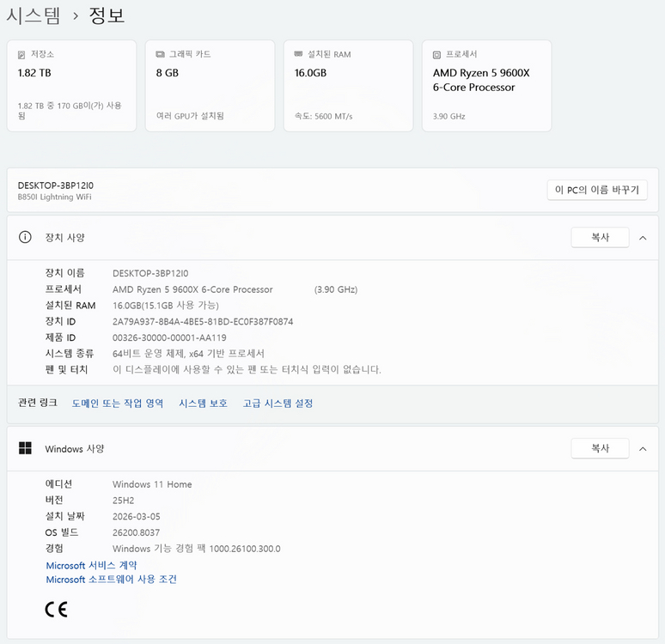Open the Microsoft 서비스 계약 link
Image resolution: width=665 pixels, height=644 pixels.
91,565
